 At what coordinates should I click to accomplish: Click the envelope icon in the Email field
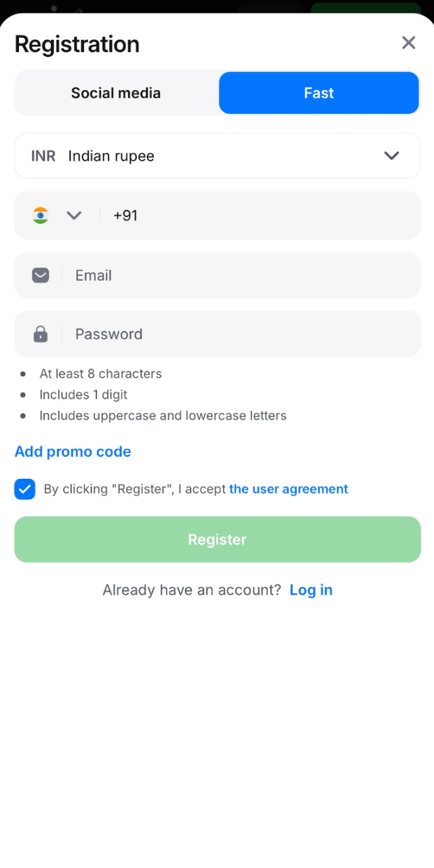40,275
